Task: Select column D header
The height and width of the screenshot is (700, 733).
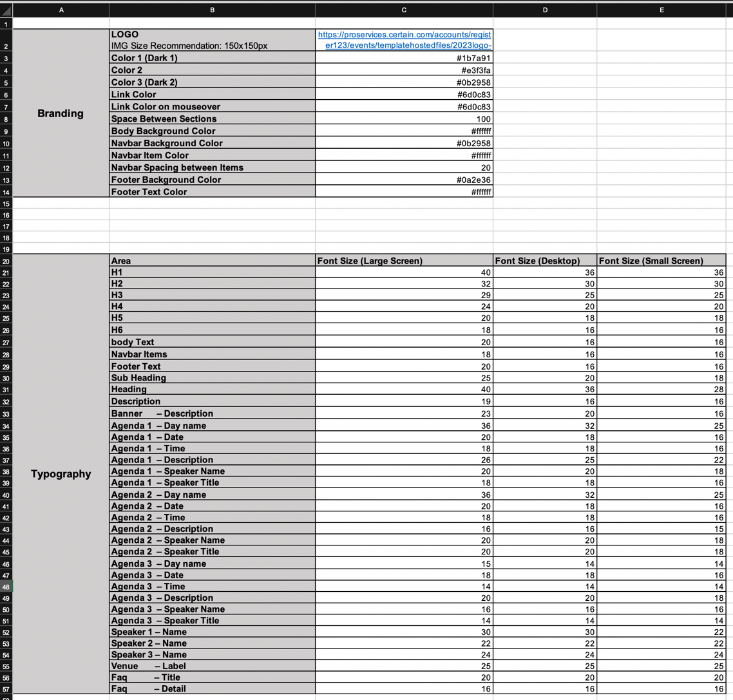Action: [x=545, y=10]
